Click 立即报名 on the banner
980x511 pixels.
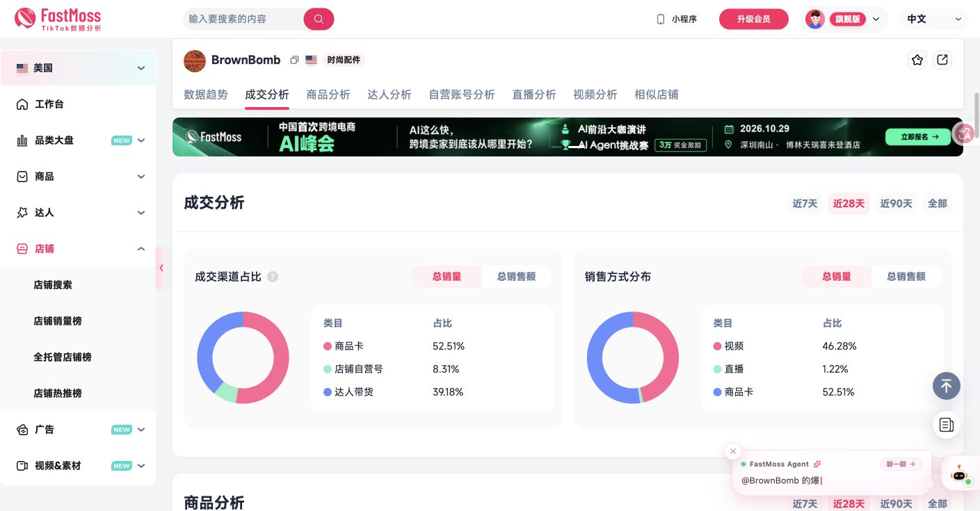click(x=917, y=137)
